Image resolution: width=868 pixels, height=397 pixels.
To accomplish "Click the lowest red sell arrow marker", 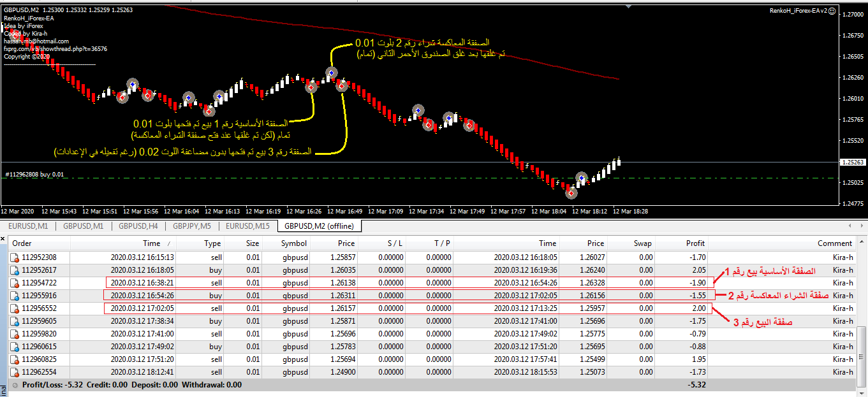I will 571,192.
